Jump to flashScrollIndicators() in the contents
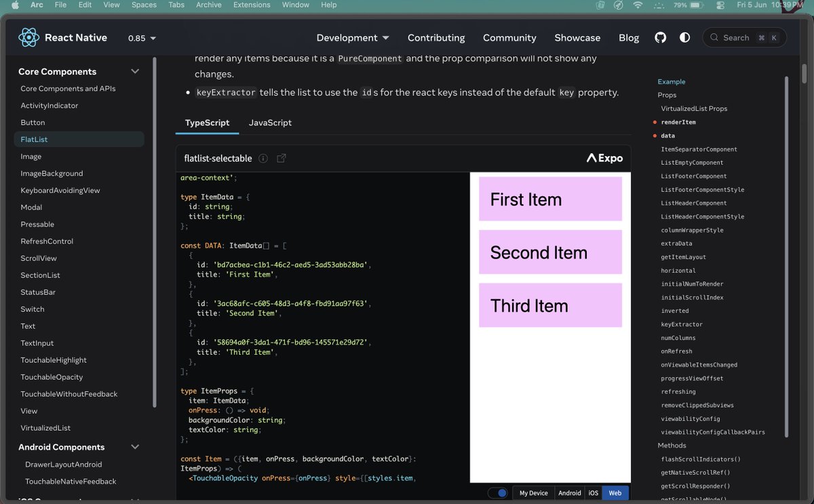The height and width of the screenshot is (504, 814). [701, 459]
